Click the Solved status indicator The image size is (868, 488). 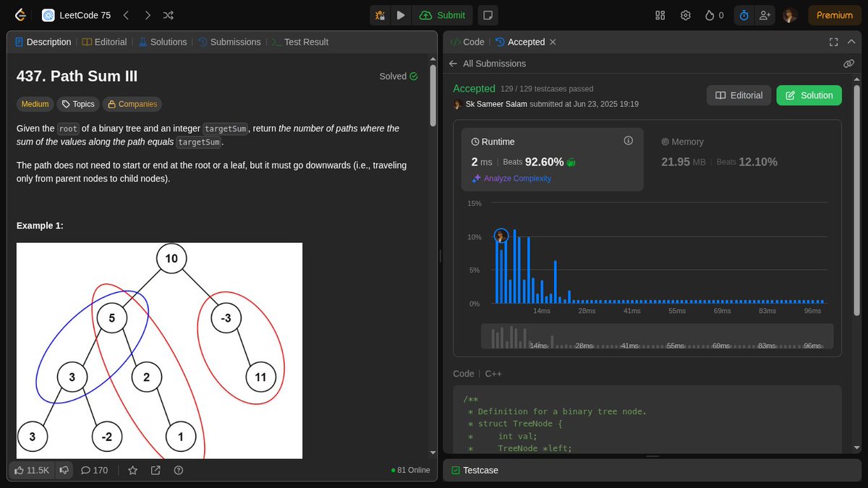coord(399,76)
